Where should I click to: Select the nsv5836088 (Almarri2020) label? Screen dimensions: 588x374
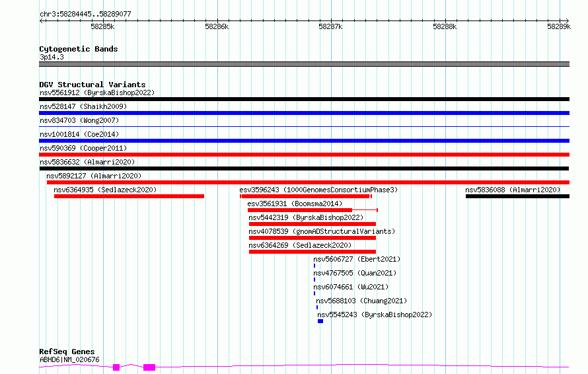tap(513, 190)
